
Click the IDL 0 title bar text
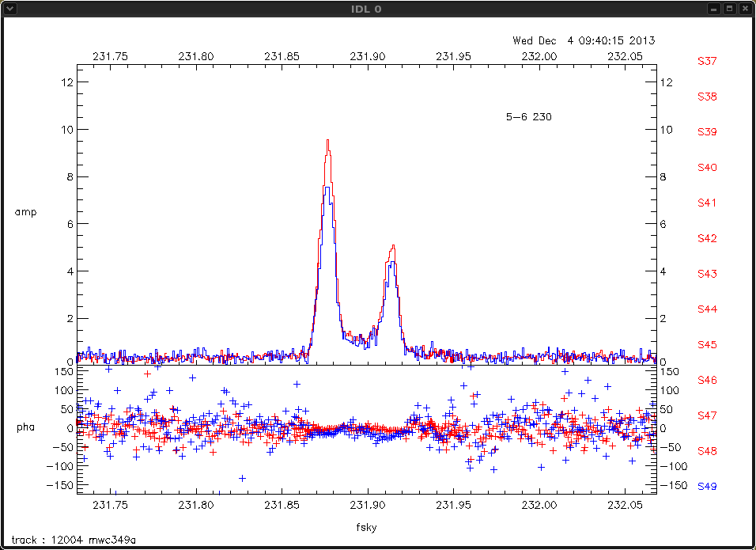click(378, 8)
